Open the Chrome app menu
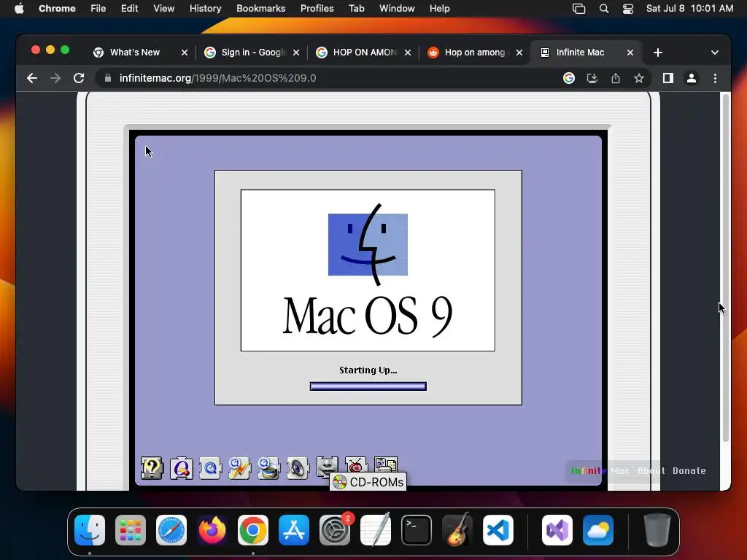 coord(57,9)
